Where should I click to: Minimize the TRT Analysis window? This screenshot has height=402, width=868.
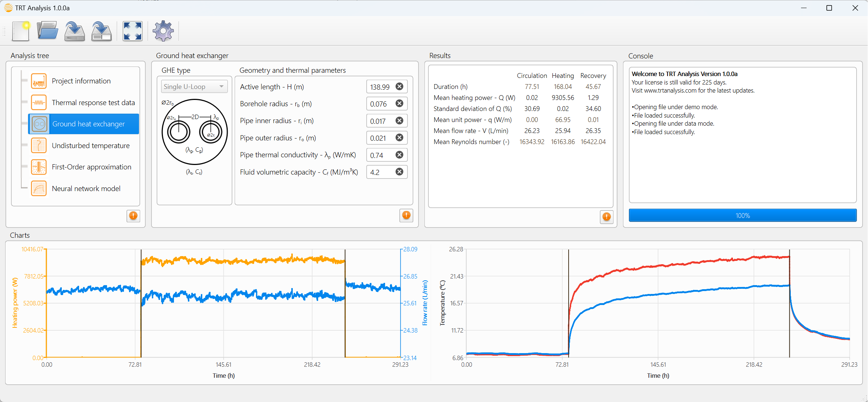[x=804, y=8]
